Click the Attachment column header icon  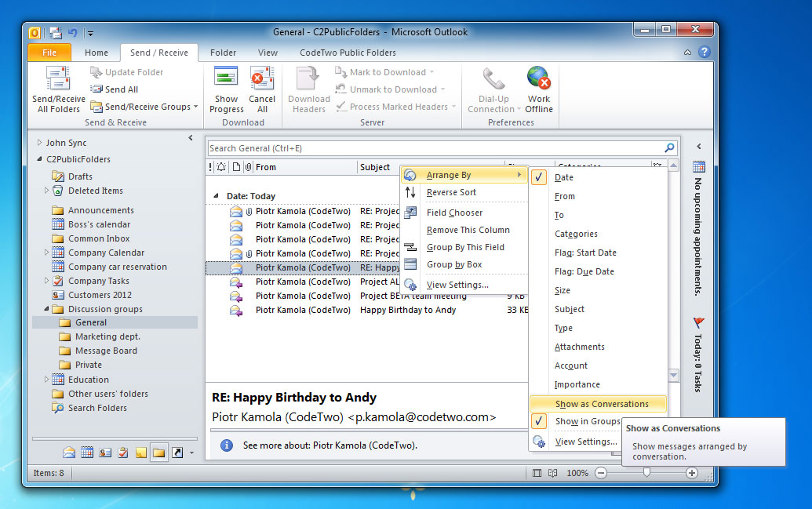coord(248,167)
